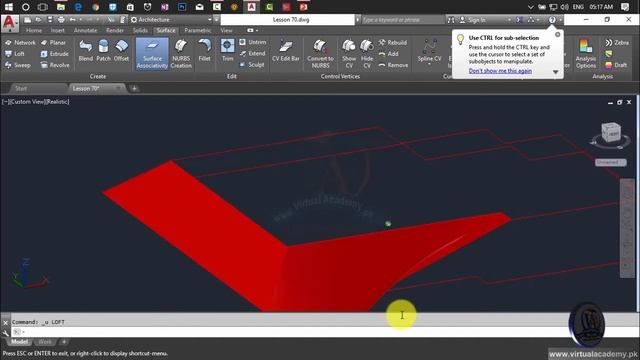The width and height of the screenshot is (640, 360).
Task: Select the Revolve surface tool
Action: [55, 65]
